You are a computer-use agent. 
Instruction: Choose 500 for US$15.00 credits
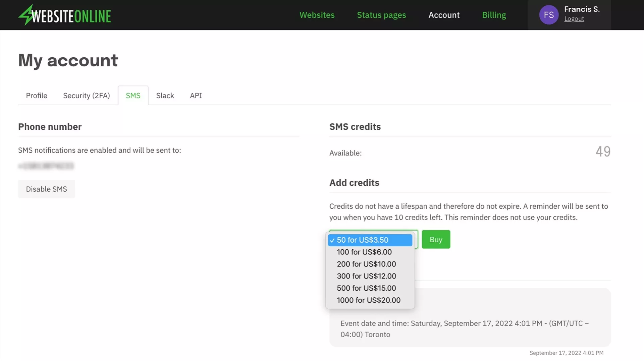(366, 288)
